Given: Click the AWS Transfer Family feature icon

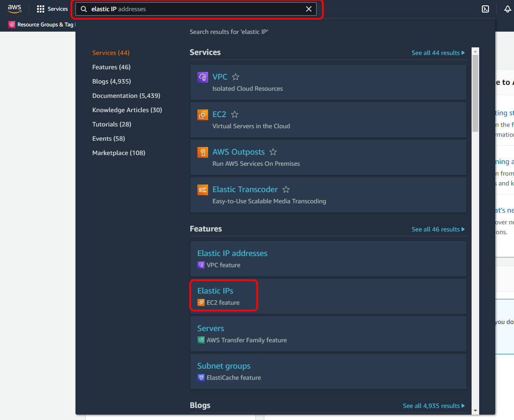Looking at the screenshot, I should click(201, 340).
